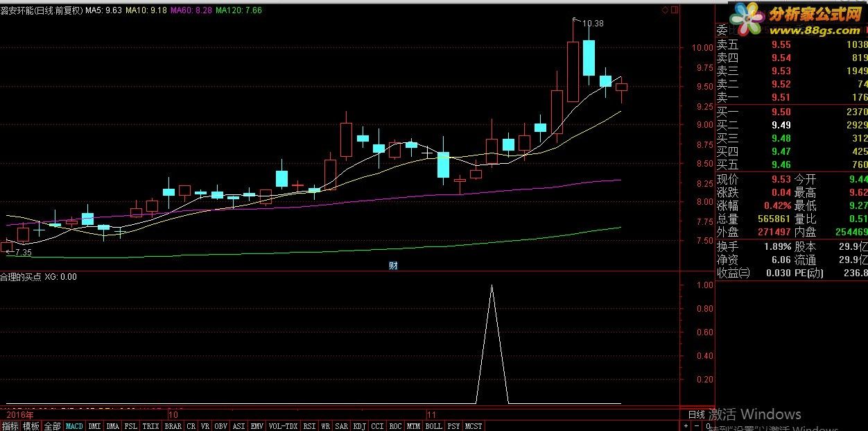The width and height of the screenshot is (868, 431).
Task: Click the XG signal spike in the indicator panel
Action: pyautogui.click(x=492, y=344)
